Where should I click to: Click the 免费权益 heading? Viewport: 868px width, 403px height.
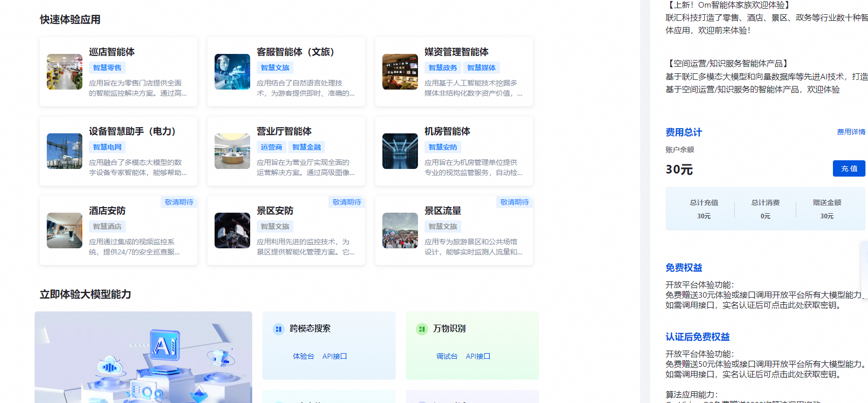click(684, 268)
